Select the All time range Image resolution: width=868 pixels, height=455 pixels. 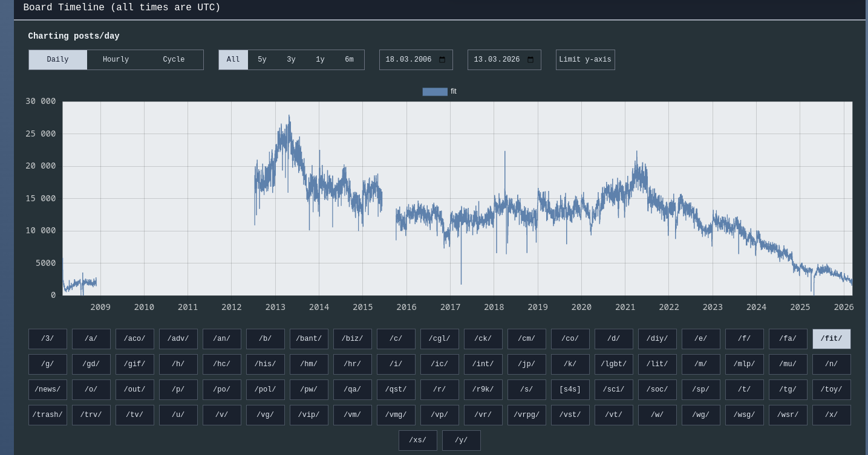[233, 60]
